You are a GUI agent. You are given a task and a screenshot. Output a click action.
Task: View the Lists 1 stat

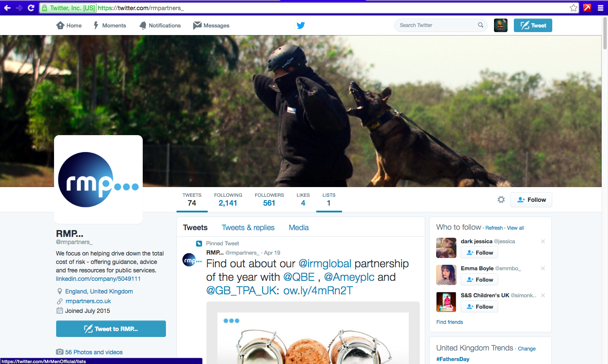[x=329, y=200]
